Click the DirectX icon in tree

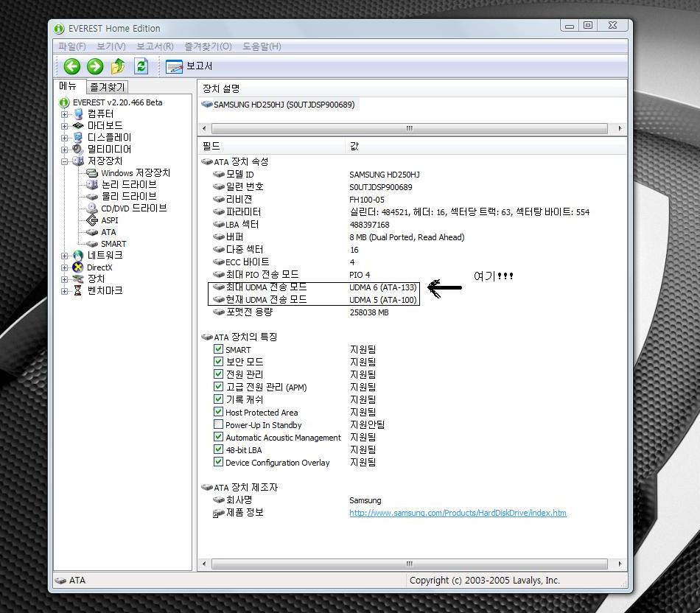point(78,267)
